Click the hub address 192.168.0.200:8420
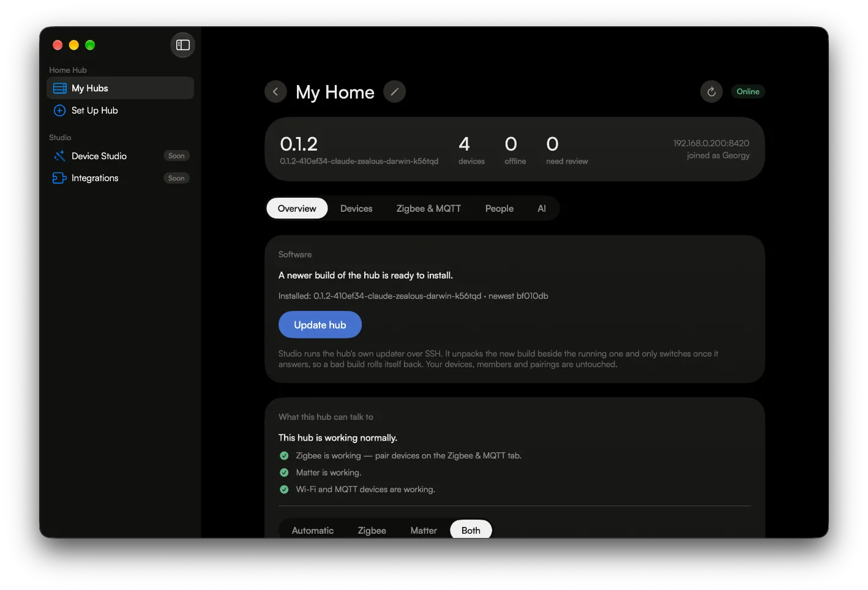The height and width of the screenshot is (590, 868). (x=711, y=143)
